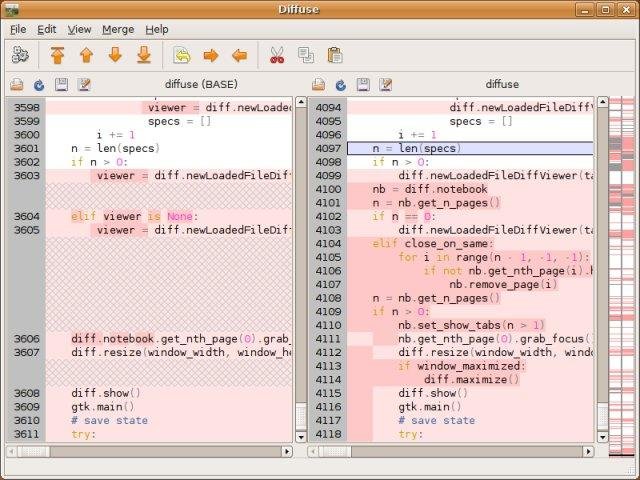Go to the previous difference
The height and width of the screenshot is (480, 640).
(86, 55)
